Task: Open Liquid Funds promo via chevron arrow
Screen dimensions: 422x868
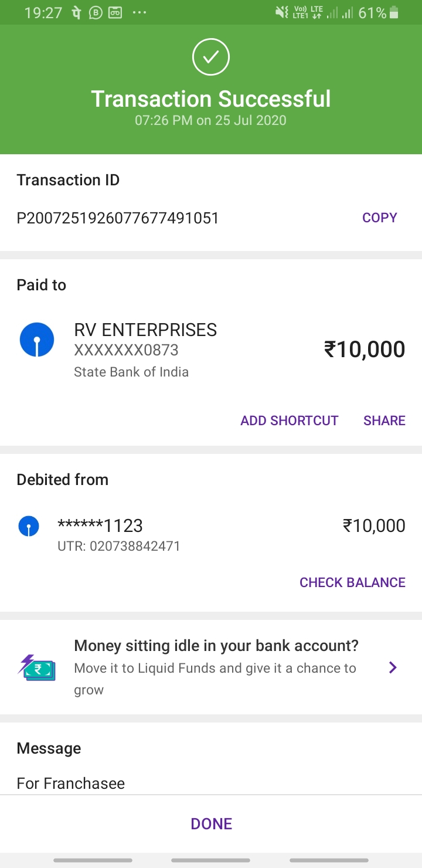Action: point(393,667)
